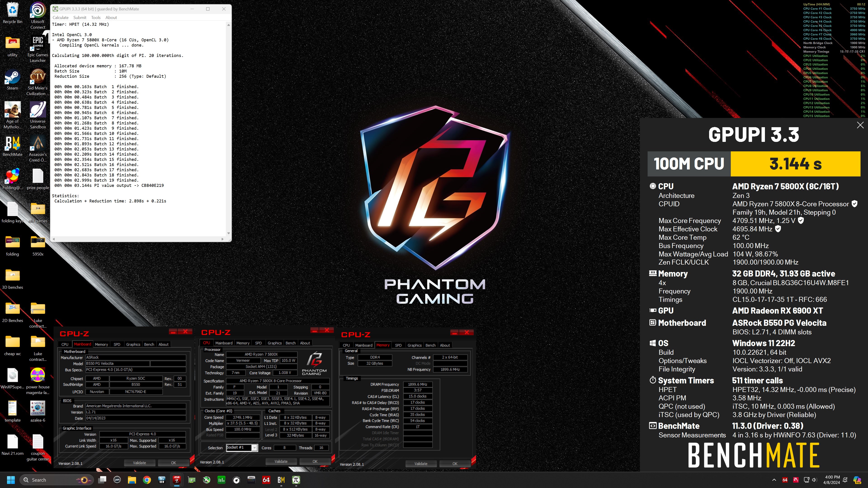
Task: Select the Steam desktop shortcut
Action: [12, 79]
